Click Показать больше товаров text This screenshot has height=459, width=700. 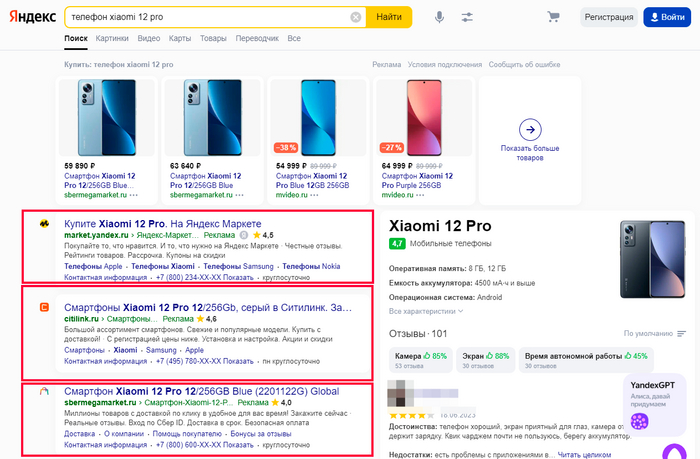point(530,153)
